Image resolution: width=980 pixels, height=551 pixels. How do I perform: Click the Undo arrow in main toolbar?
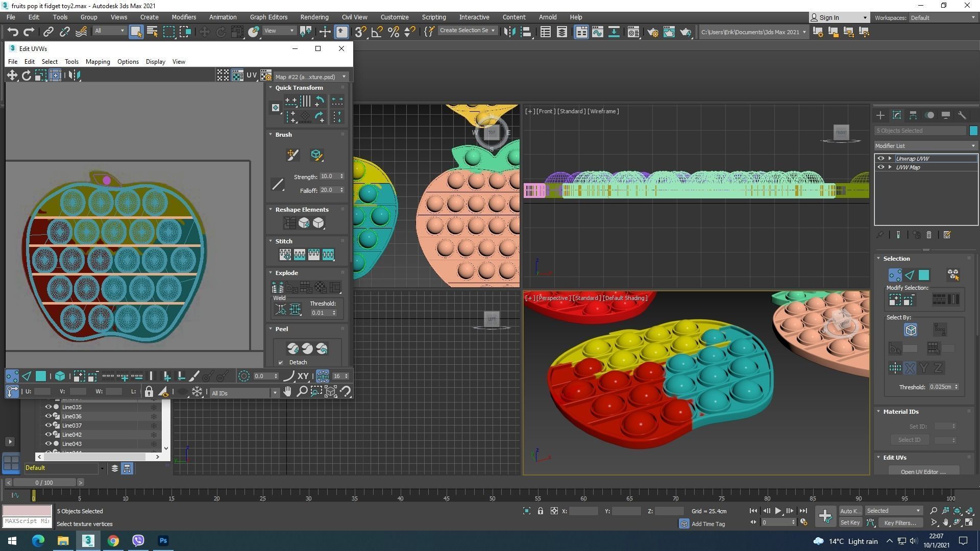[13, 32]
